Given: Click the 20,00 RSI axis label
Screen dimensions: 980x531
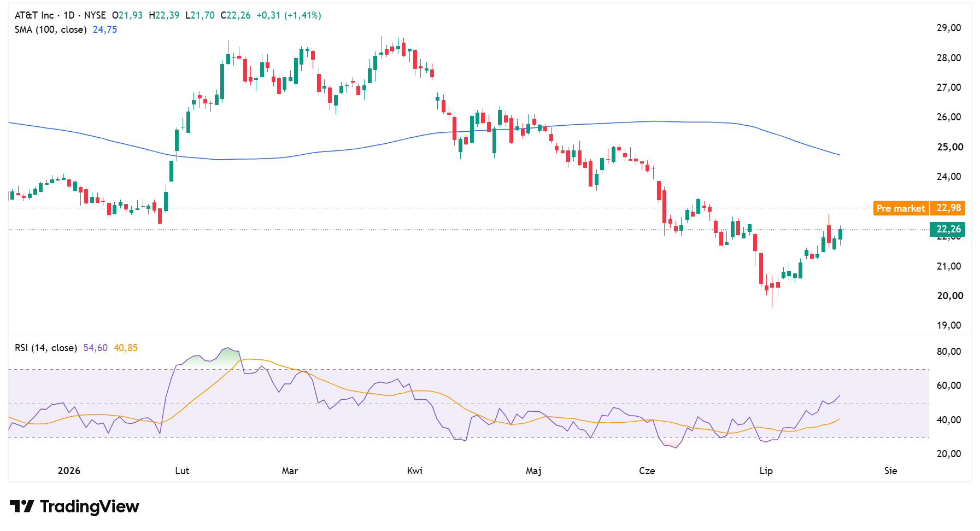Looking at the screenshot, I should (949, 454).
